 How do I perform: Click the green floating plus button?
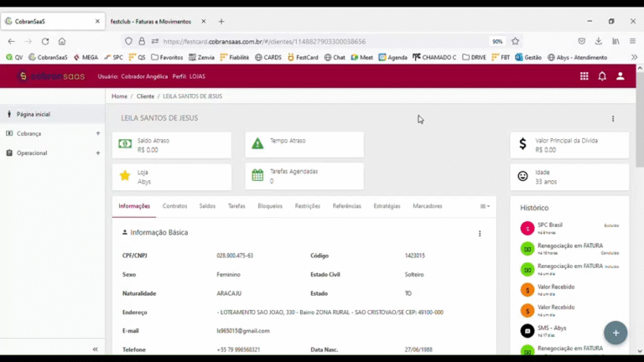click(615, 333)
